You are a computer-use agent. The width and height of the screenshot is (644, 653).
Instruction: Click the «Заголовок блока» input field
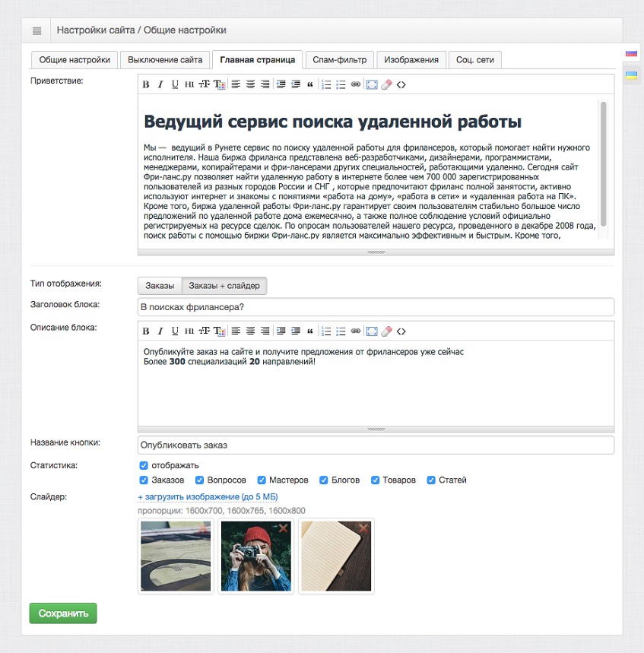[376, 307]
